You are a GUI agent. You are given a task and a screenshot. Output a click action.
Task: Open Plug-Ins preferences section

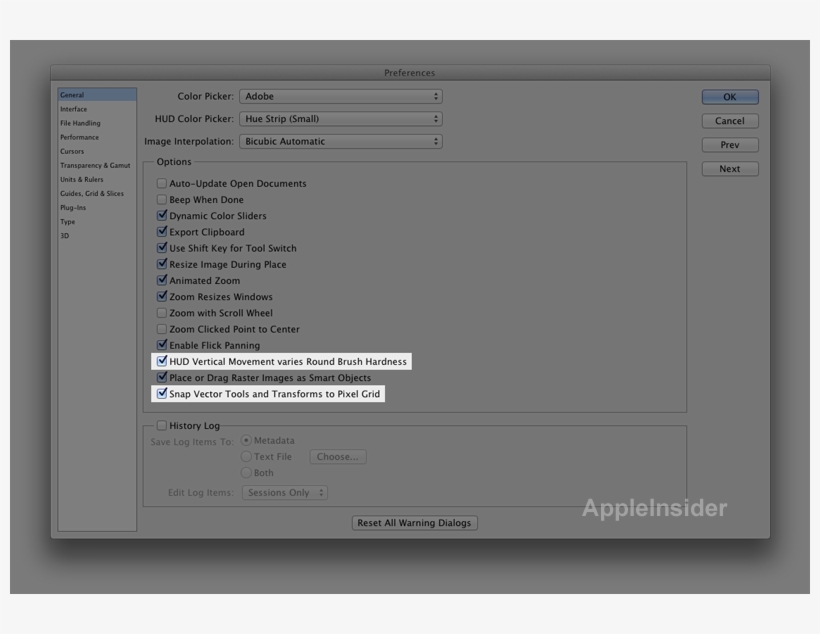pos(97,208)
